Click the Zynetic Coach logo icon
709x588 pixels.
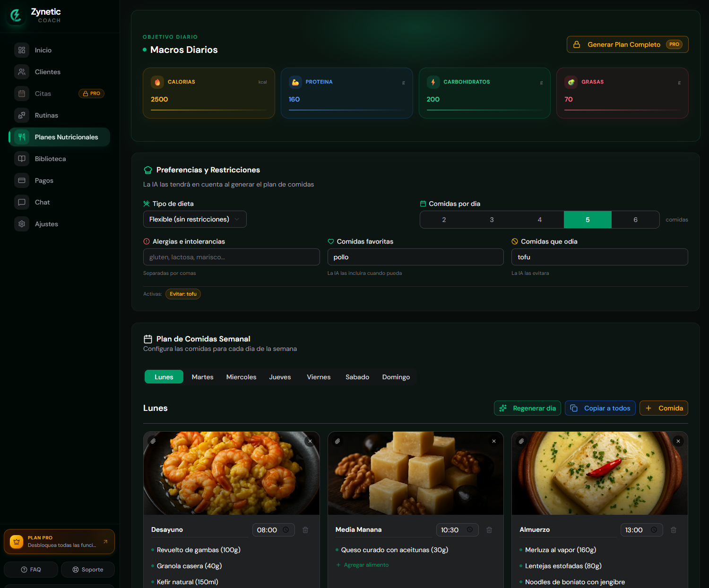16,16
